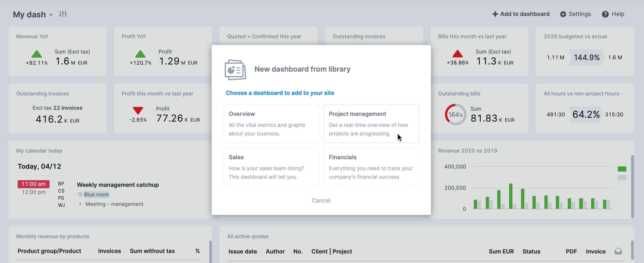Click green up arrow in Revenue YoY
644x263 pixels.
click(37, 54)
